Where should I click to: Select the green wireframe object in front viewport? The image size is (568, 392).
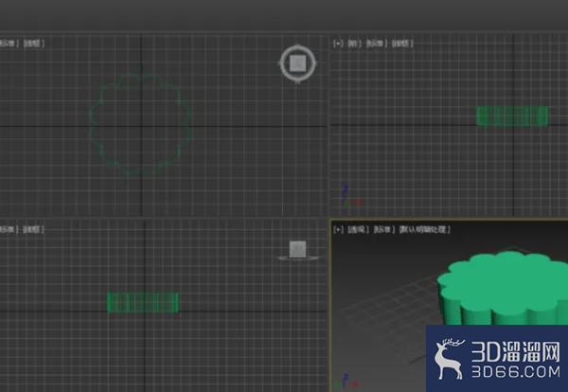(512, 116)
